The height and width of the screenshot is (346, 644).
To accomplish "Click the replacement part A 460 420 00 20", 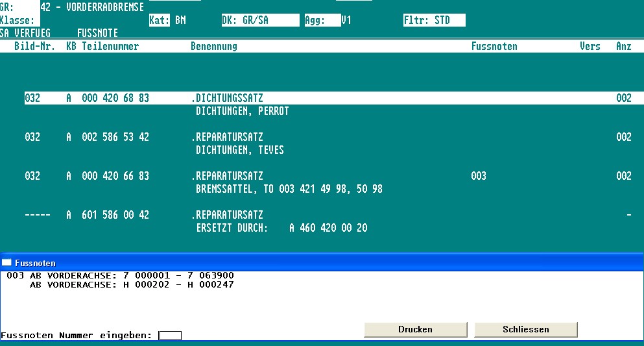I will point(328,228).
